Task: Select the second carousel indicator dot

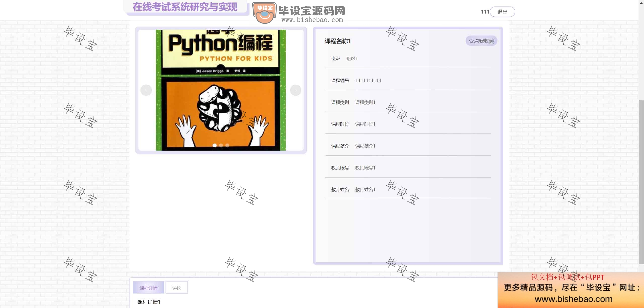Action: click(221, 145)
